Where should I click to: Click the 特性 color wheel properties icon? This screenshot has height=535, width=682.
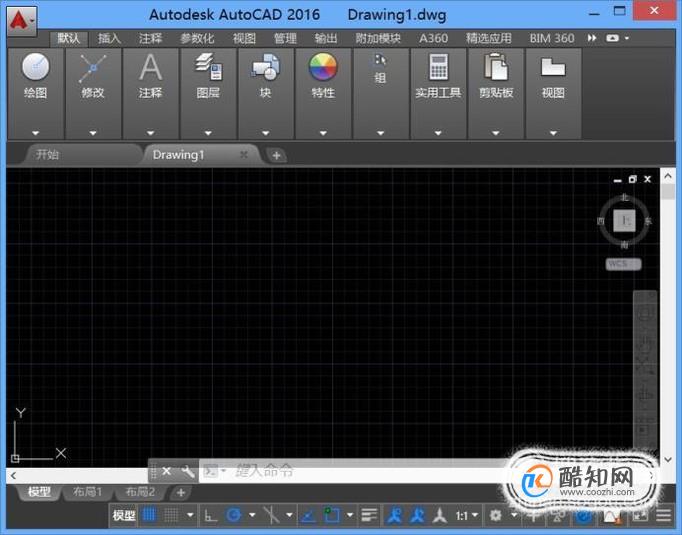(x=323, y=67)
